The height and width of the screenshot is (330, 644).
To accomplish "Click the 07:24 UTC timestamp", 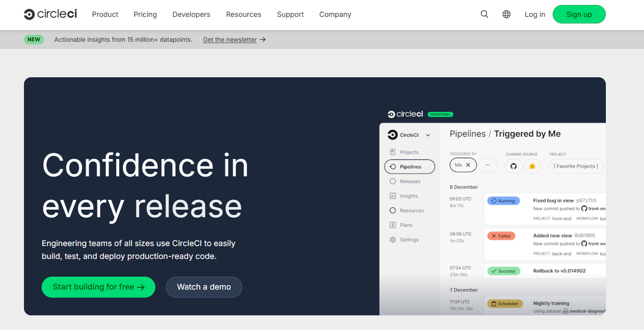I will pyautogui.click(x=460, y=268).
